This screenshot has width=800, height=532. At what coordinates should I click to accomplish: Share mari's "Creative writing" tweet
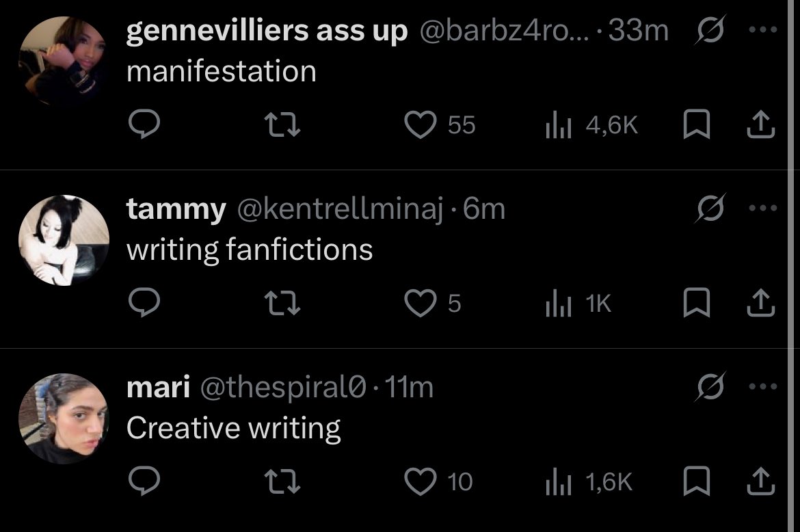(761, 481)
